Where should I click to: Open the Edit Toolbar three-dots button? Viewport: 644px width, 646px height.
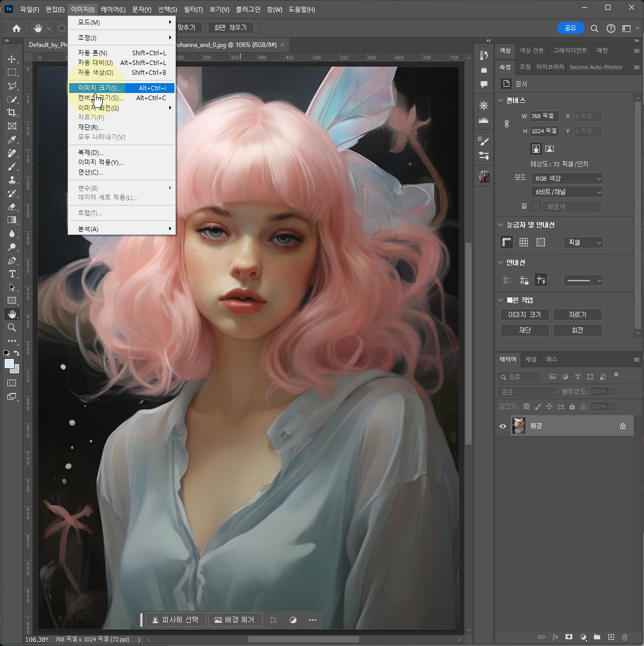pyautogui.click(x=12, y=341)
